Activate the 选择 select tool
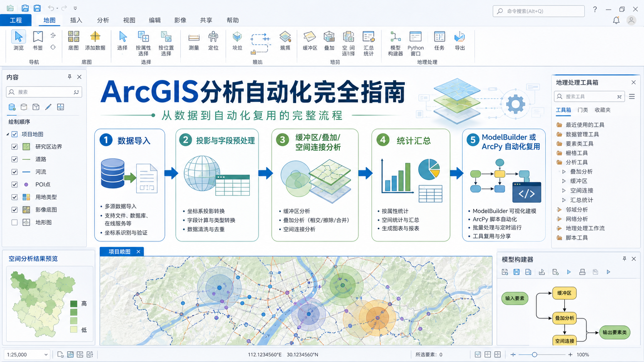Image resolution: width=644 pixels, height=362 pixels. click(x=122, y=40)
